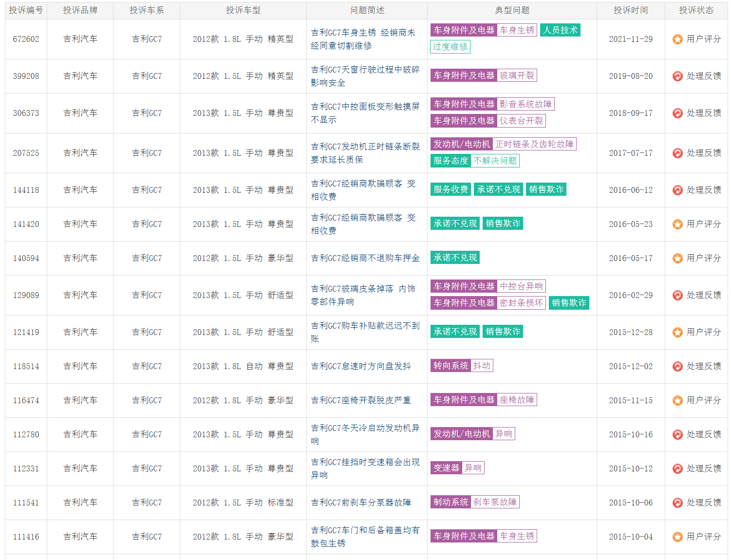Open complaint '吉利GC7怠速时方向盘发抖'
The height and width of the screenshot is (560, 731).
[361, 366]
